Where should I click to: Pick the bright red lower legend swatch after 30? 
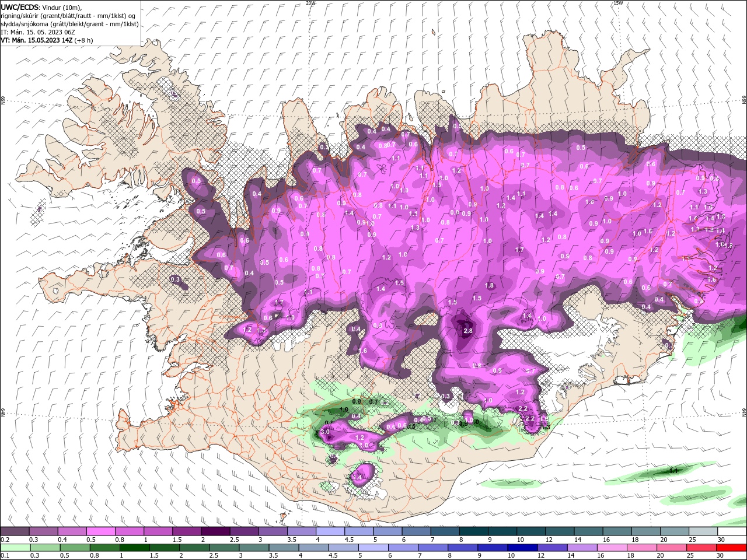(x=732, y=547)
